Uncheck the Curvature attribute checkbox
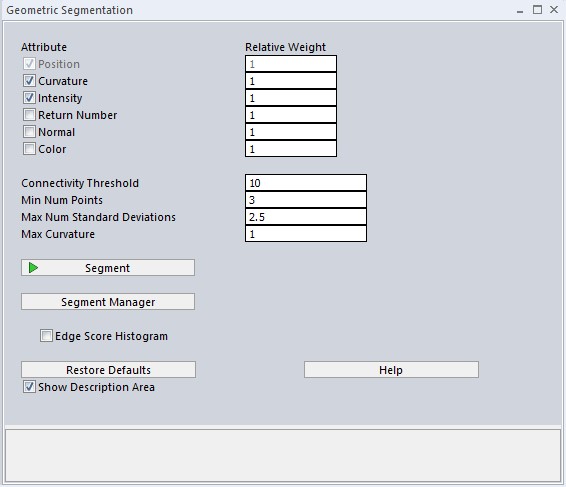The width and height of the screenshot is (566, 487). point(29,81)
